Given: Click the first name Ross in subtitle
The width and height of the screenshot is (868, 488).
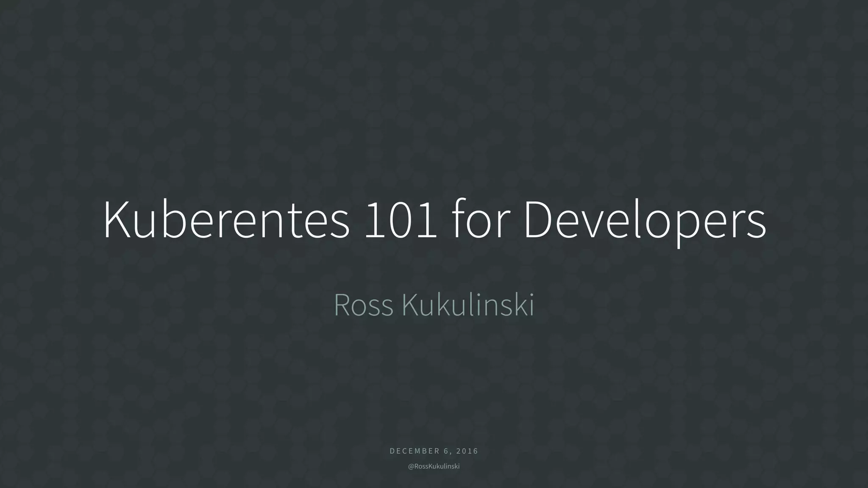Looking at the screenshot, I should point(364,305).
